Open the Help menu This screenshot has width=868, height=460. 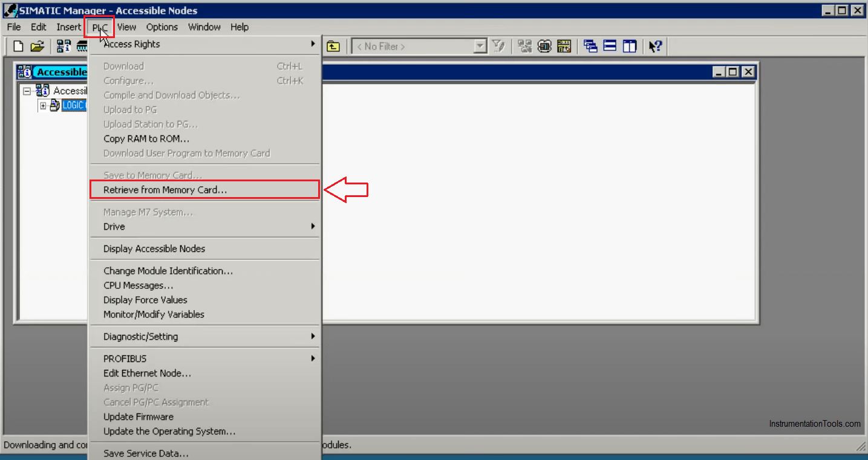240,27
